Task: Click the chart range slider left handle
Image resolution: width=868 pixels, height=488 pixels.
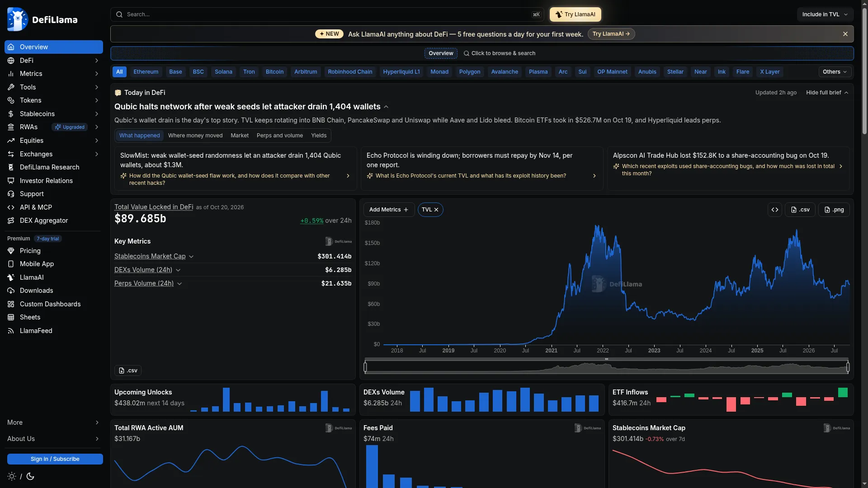Action: point(365,367)
